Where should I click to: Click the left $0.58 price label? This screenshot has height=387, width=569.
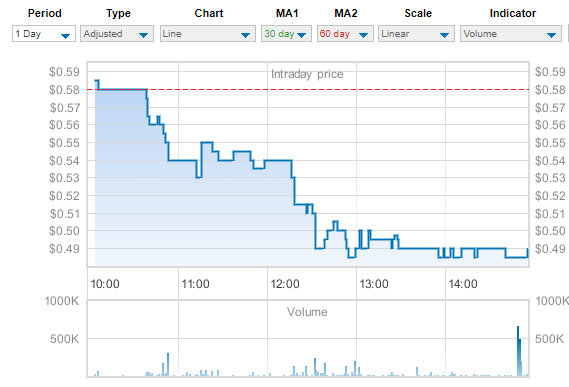tap(64, 90)
